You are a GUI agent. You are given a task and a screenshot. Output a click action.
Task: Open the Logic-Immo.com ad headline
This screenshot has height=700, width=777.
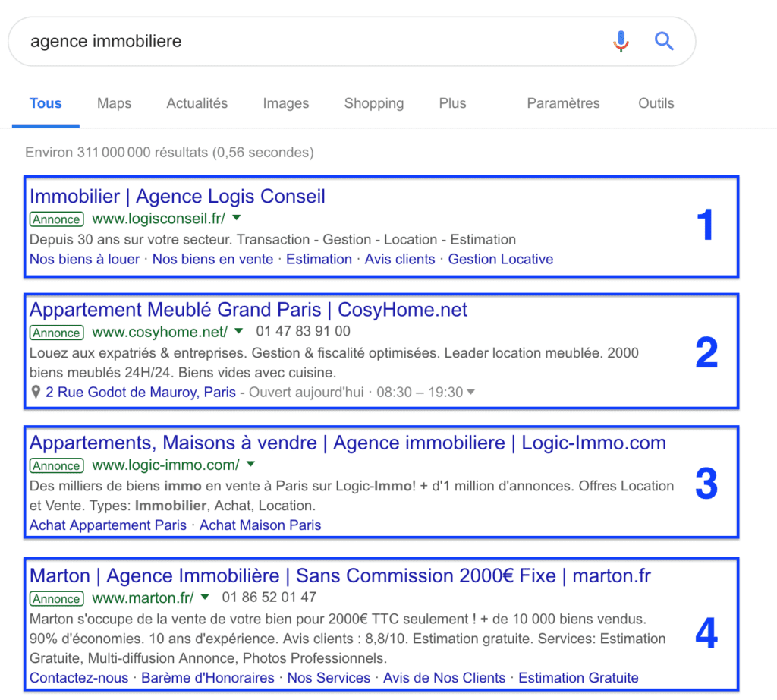[x=348, y=443]
